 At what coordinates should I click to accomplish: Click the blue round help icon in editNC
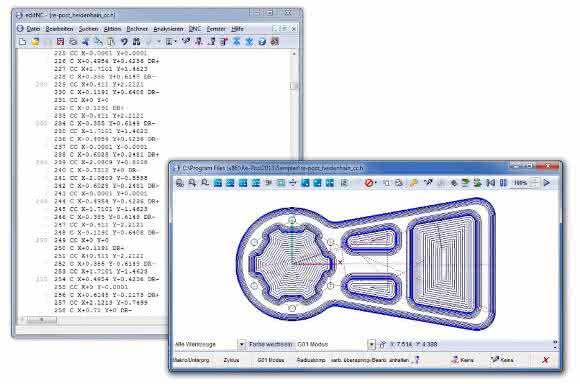262,41
